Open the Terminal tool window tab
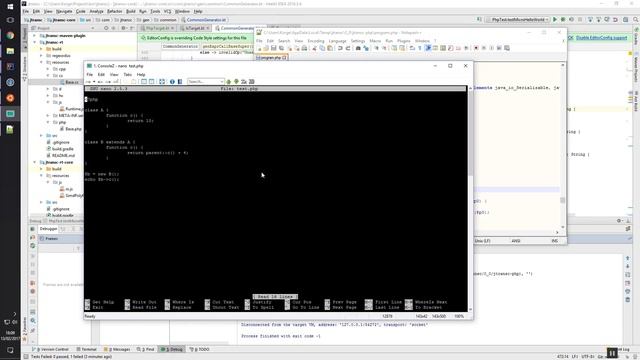Viewport: 640px width, 360px height. click(87, 349)
